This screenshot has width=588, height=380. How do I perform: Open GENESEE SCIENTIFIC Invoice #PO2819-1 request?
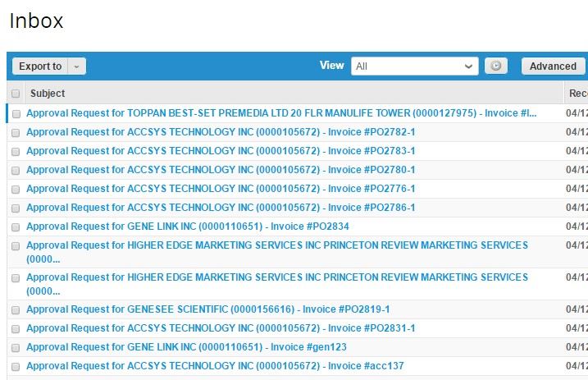click(x=207, y=309)
